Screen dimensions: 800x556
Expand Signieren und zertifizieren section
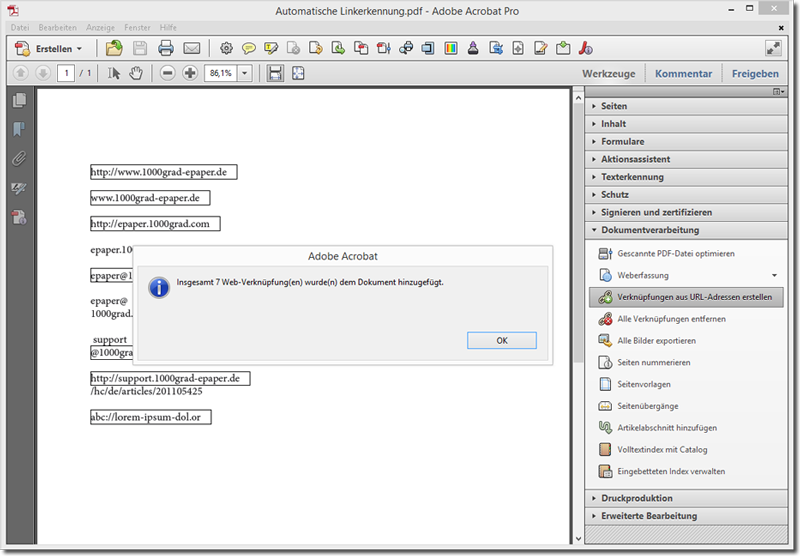[x=686, y=212]
